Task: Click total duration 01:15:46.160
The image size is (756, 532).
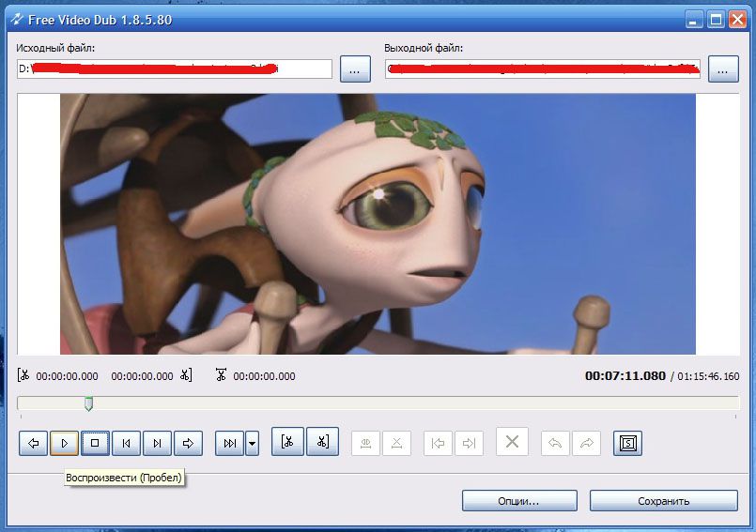Action: [708, 376]
